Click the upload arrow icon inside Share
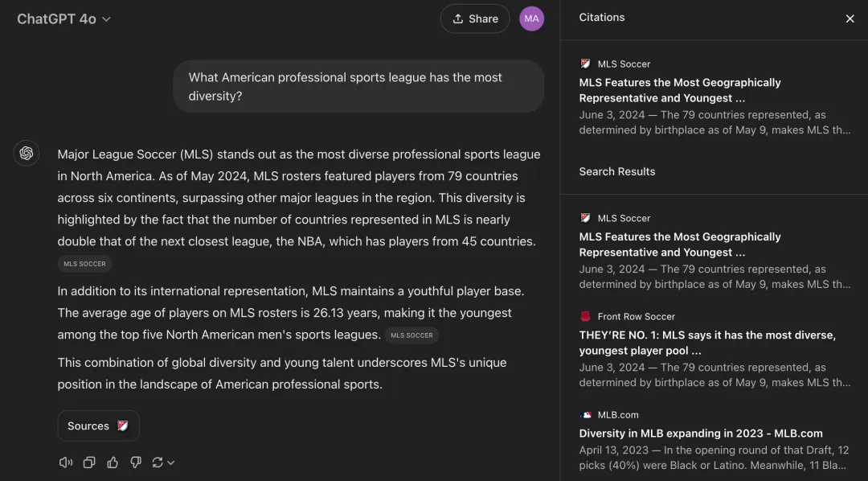Viewport: 868px width, 481px height. (x=458, y=18)
